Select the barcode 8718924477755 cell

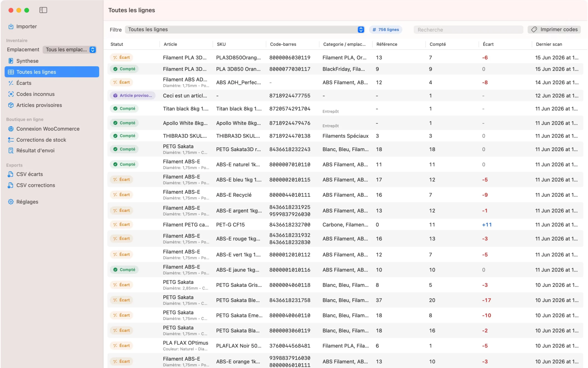[290, 95]
